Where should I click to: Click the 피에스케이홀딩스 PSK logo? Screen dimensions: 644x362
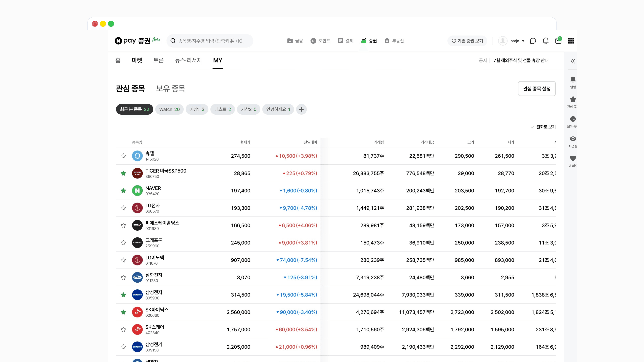coord(137,225)
